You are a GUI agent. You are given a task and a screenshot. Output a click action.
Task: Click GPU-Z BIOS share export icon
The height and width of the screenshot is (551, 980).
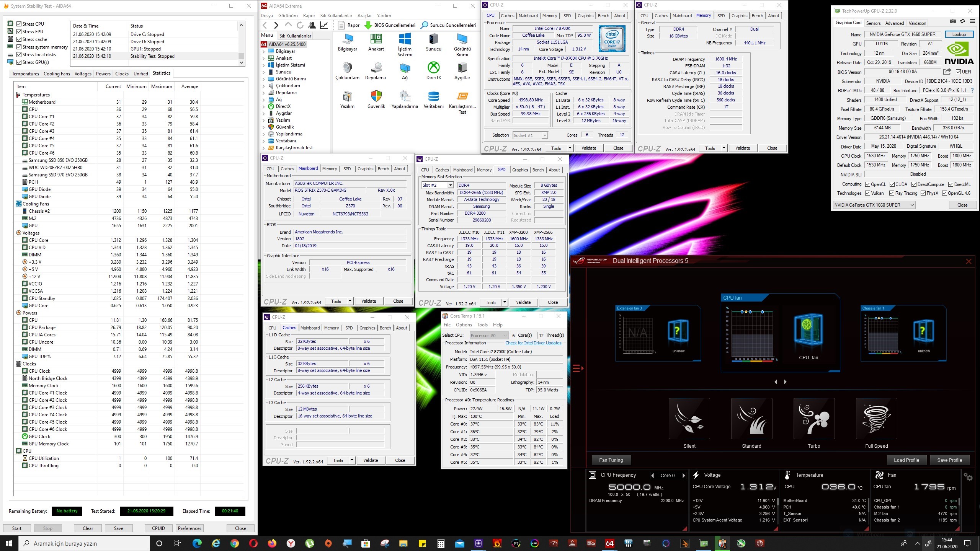click(x=947, y=72)
